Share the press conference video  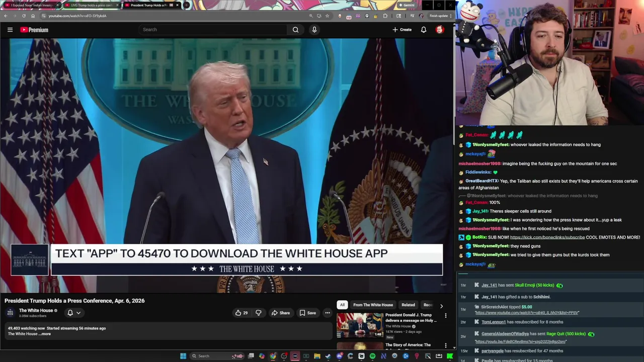coord(280,313)
